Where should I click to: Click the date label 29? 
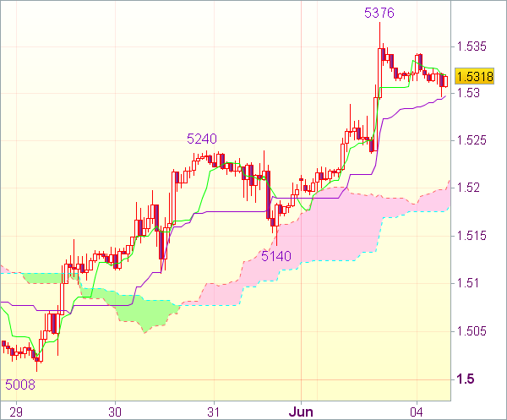coord(16,412)
